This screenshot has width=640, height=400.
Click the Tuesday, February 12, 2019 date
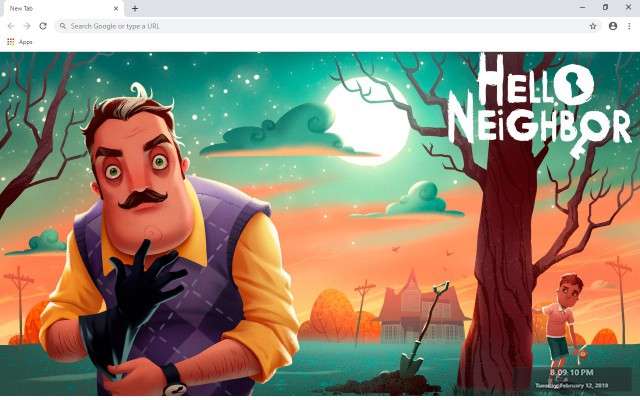pos(571,385)
